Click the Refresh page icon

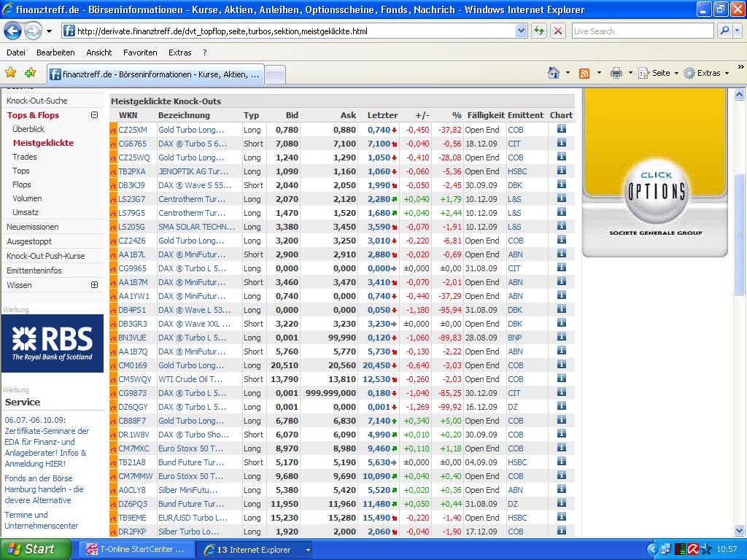tap(539, 31)
